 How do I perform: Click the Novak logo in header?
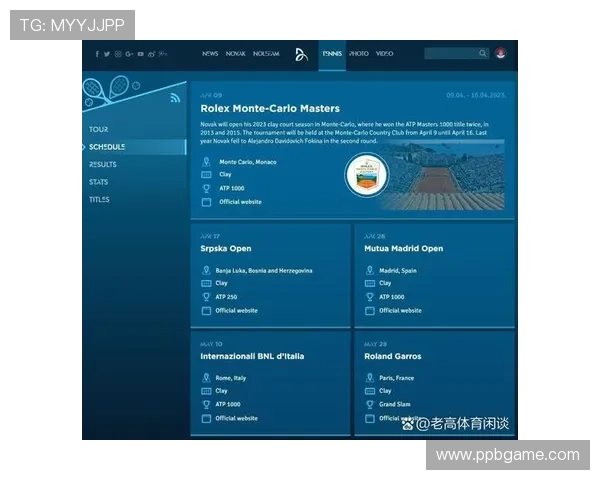point(301,54)
